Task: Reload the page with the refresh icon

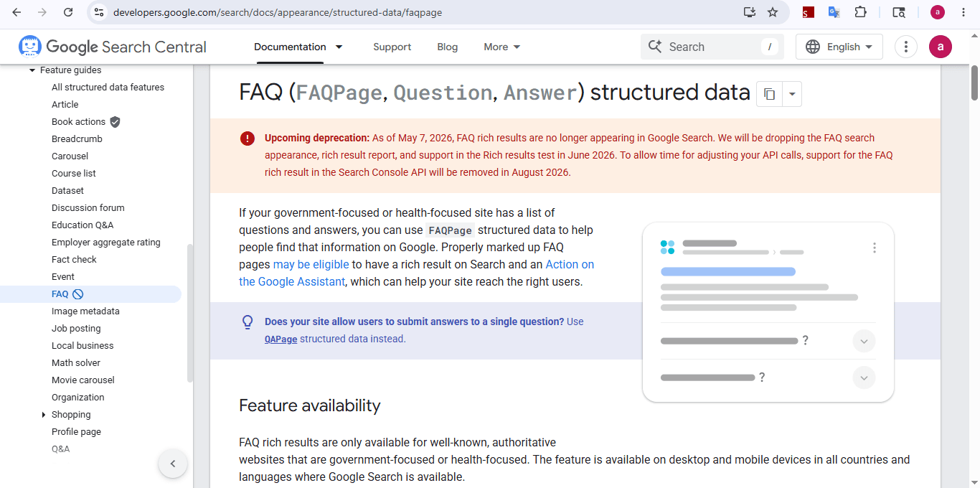Action: [68, 12]
